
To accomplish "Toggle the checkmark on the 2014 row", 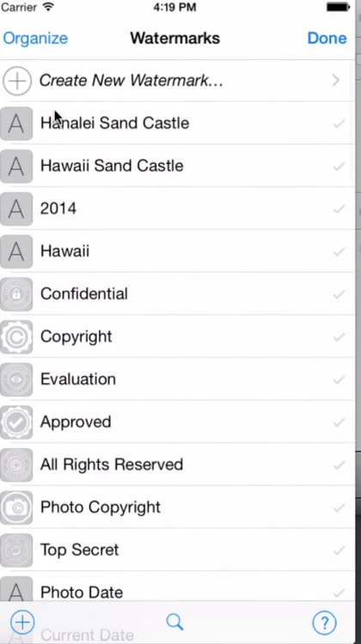I will coord(339,209).
